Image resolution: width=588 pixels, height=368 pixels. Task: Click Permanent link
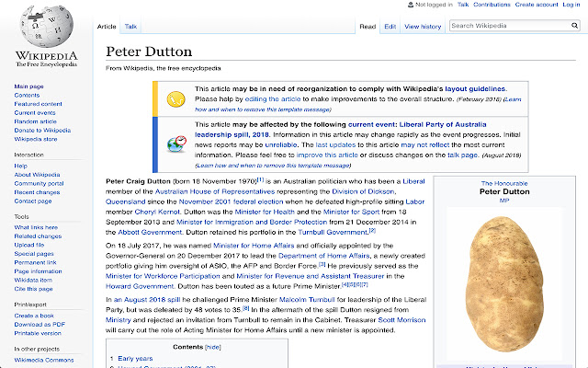coord(35,262)
